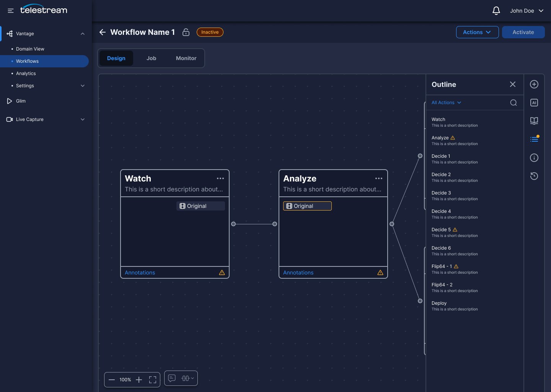Toggle the hamburger sidebar menu
Screen dimensions: 551x392
point(11,11)
